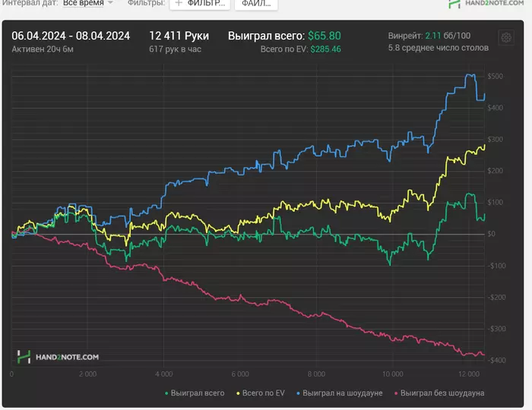Open the chart settings gear icon
The height and width of the screenshot is (410, 532).
point(506,37)
